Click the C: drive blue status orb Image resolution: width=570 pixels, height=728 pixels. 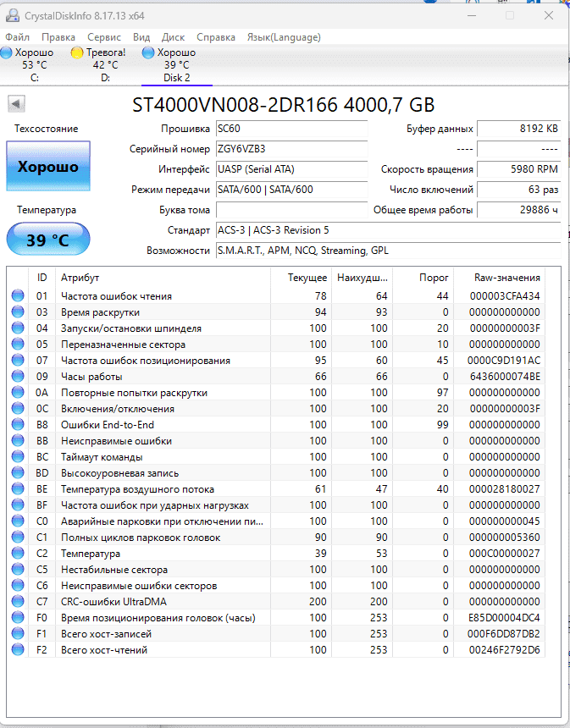tap(6, 52)
